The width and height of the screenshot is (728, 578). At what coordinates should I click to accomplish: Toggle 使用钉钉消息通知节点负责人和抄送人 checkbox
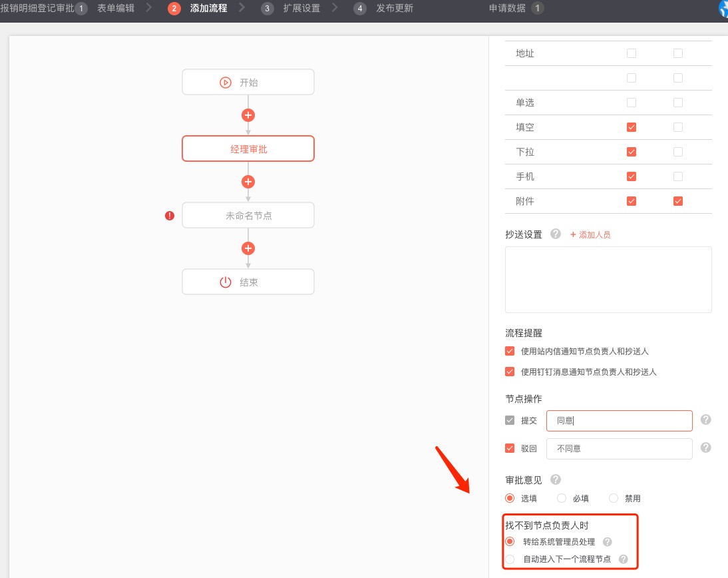point(510,372)
